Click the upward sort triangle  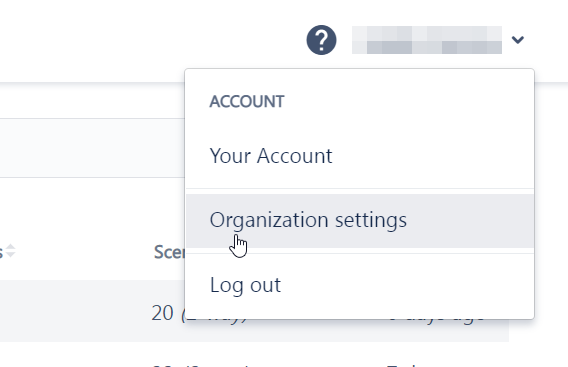(x=11, y=247)
